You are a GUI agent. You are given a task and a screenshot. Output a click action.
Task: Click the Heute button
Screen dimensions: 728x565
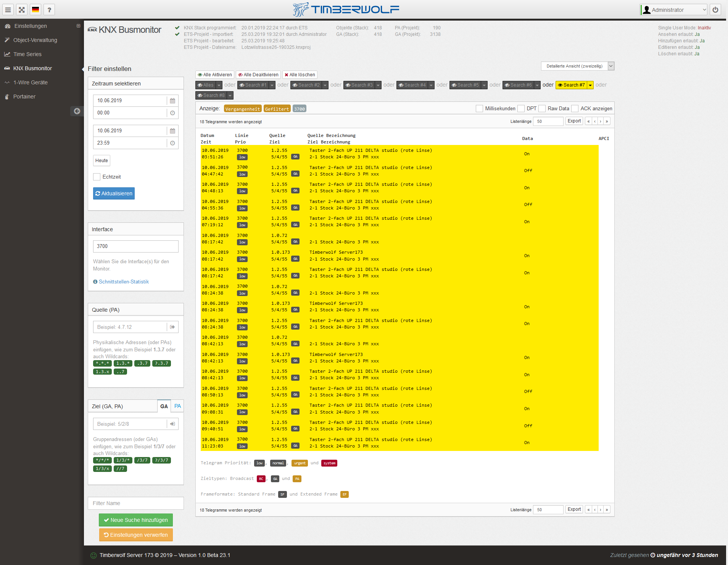pos(101,161)
